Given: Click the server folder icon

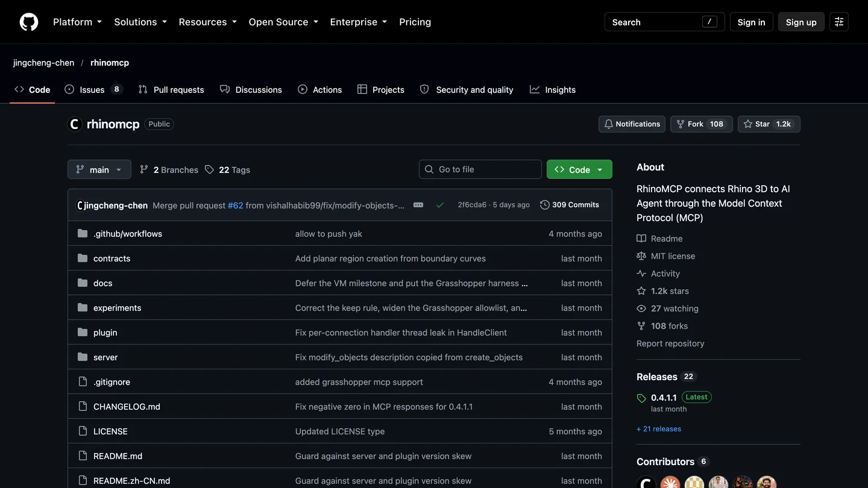Looking at the screenshot, I should 83,357.
